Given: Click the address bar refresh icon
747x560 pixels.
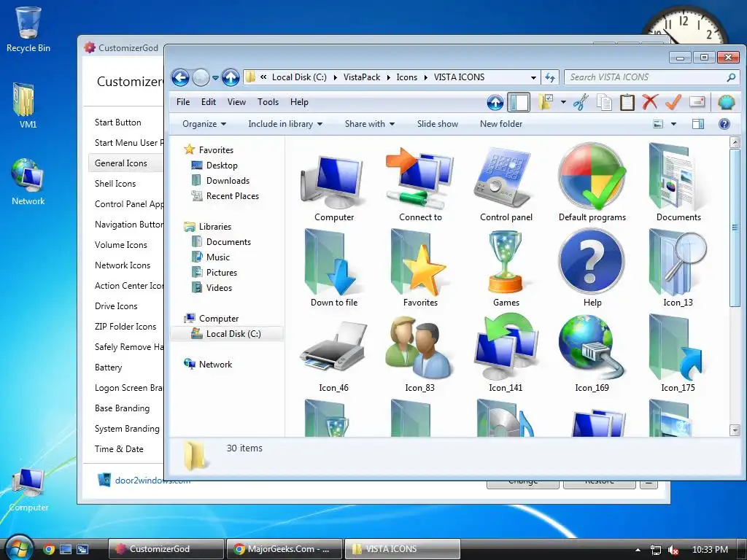Looking at the screenshot, I should [x=550, y=77].
